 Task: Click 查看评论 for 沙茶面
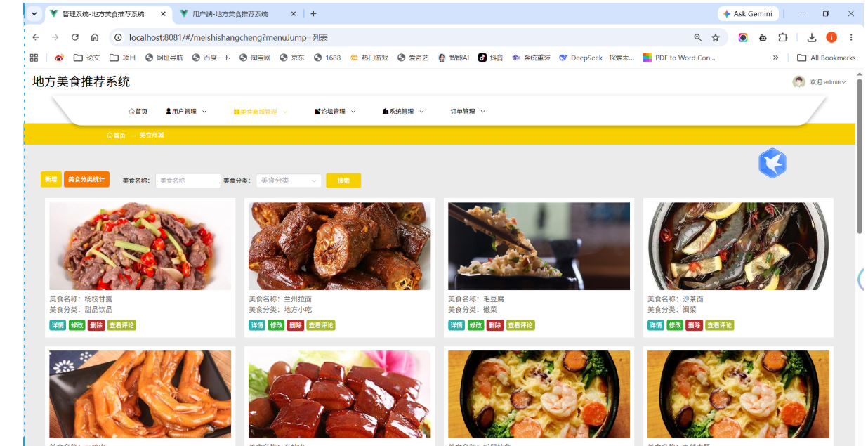(720, 325)
